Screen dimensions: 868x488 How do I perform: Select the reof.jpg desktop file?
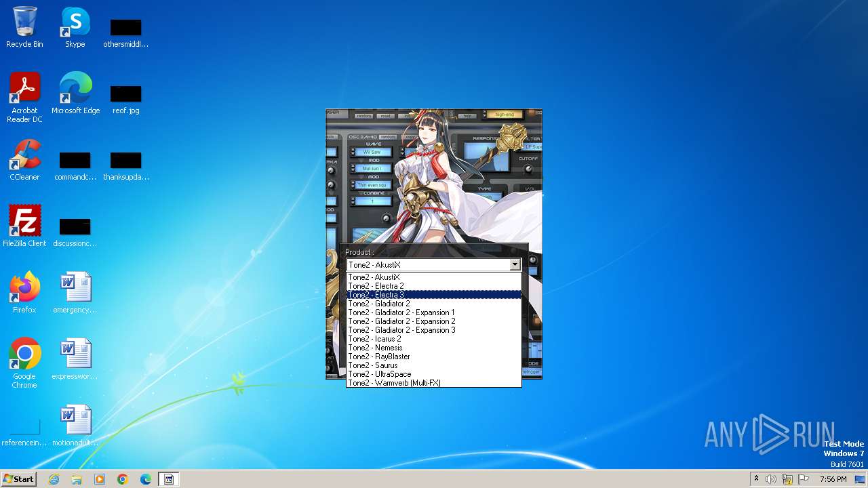[125, 99]
